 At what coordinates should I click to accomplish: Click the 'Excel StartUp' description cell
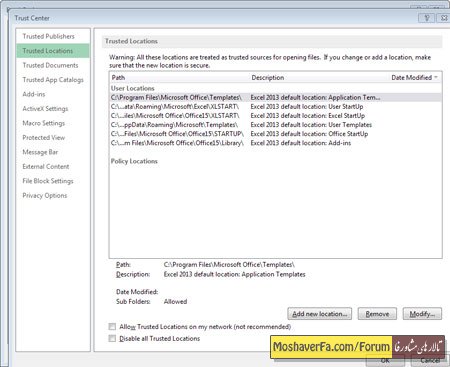click(x=308, y=116)
